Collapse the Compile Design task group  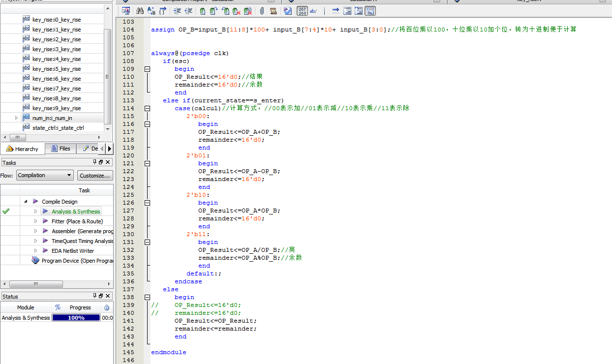point(26,202)
